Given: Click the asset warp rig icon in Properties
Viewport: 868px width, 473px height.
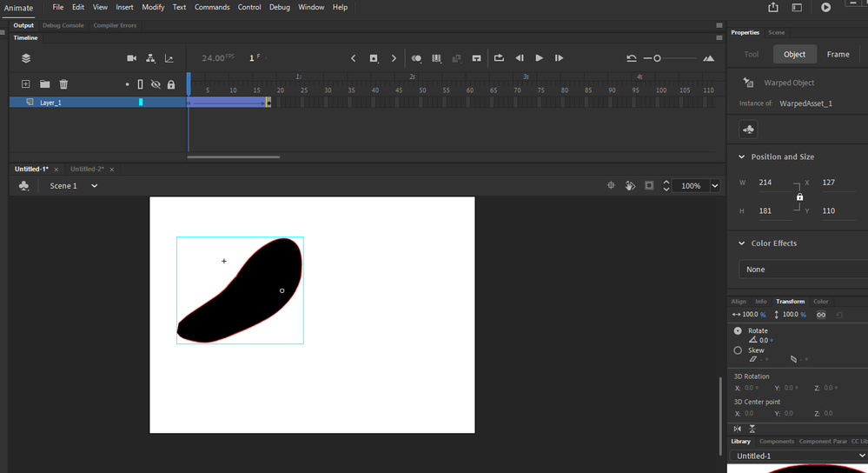Looking at the screenshot, I should [x=749, y=130].
